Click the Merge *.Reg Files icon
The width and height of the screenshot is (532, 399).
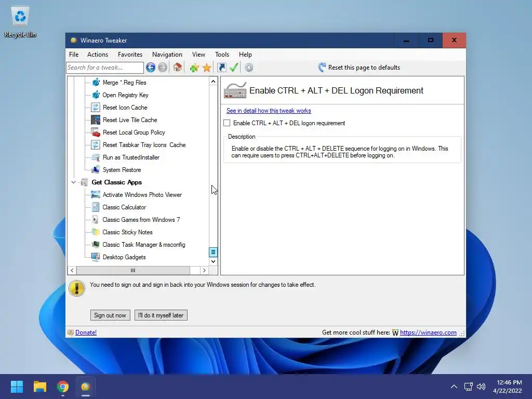pyautogui.click(x=96, y=83)
